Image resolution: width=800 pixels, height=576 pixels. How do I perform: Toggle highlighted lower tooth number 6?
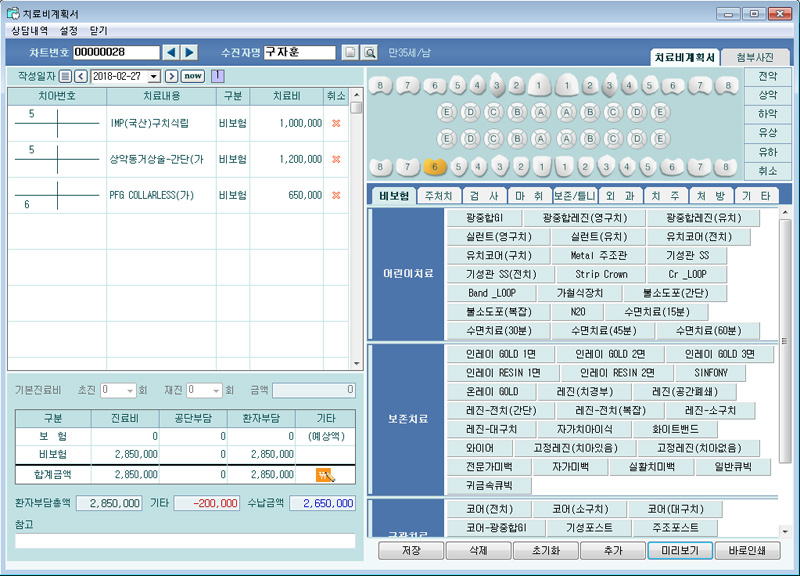[x=434, y=167]
